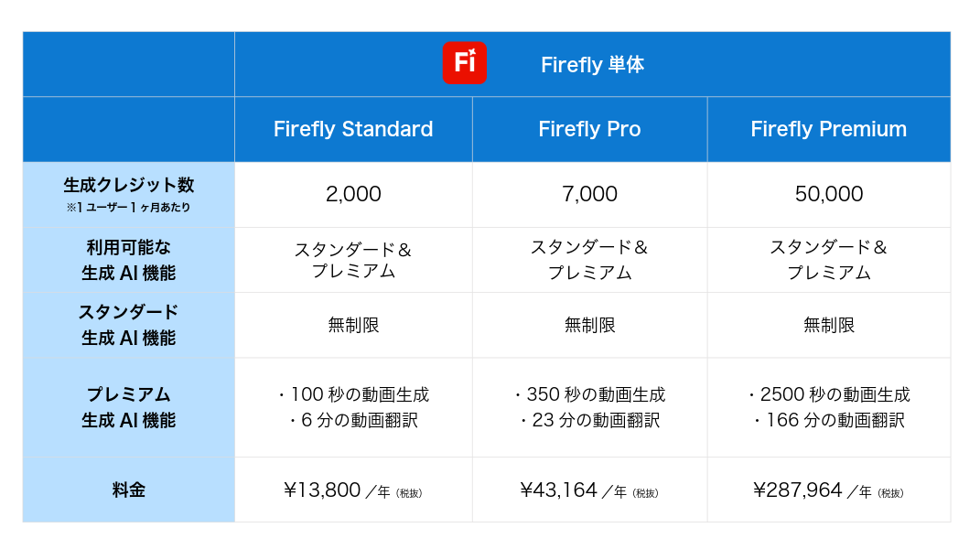Click the 50,000 credits cell
This screenshot has height=560, width=980.
pos(829,194)
